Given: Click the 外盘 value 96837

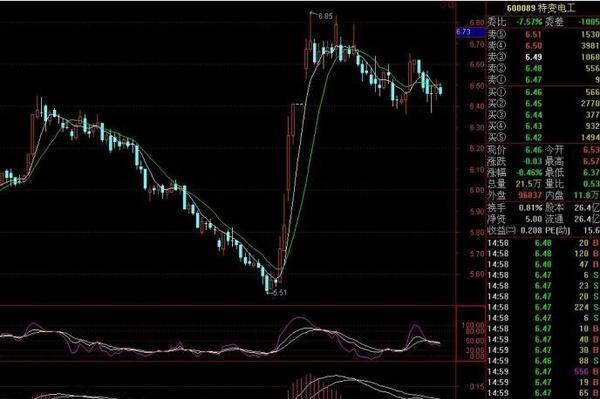Looking at the screenshot, I should coord(530,195).
